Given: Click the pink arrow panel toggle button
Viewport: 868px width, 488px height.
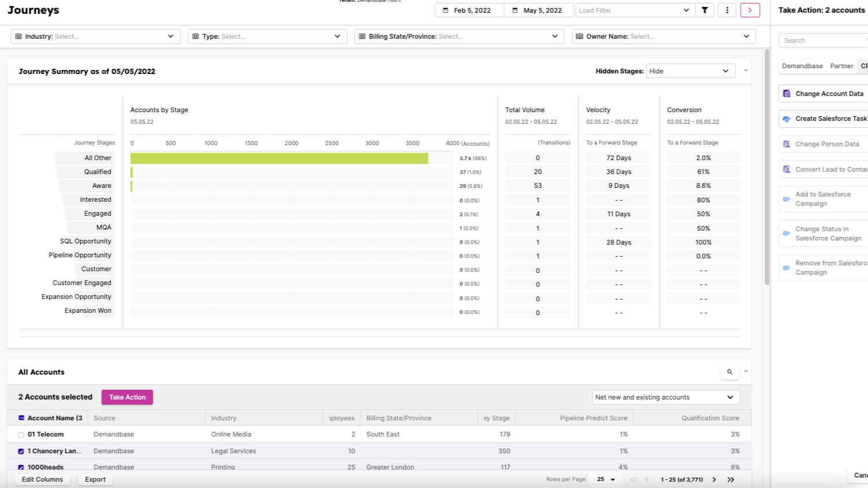Looking at the screenshot, I should pos(749,10).
